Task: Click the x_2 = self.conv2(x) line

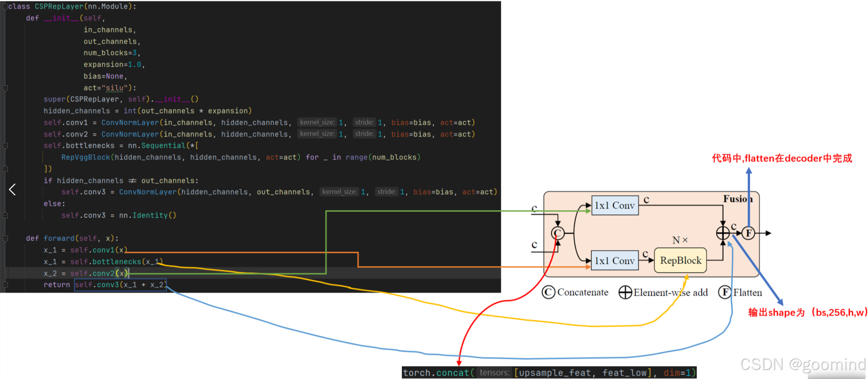Action: tap(85, 273)
